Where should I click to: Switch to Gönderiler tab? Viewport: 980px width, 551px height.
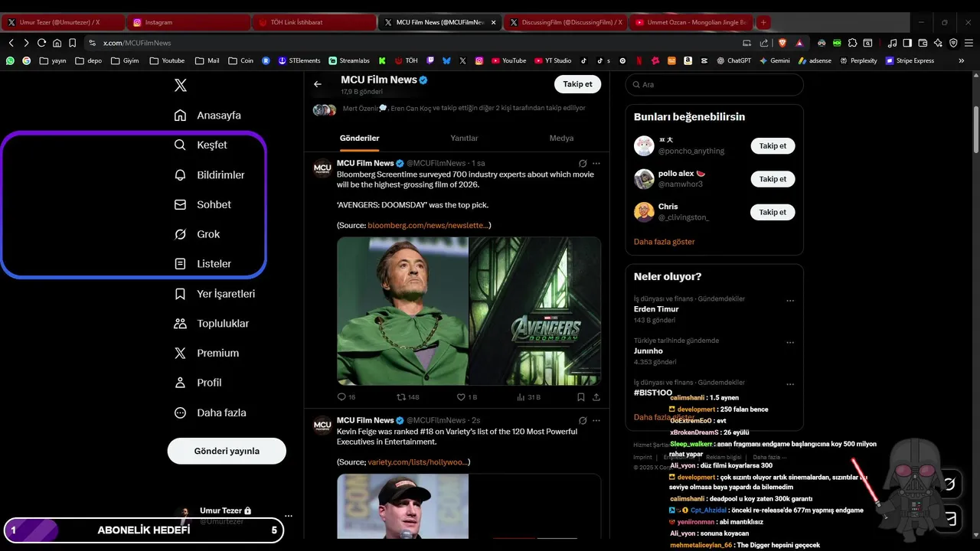point(359,138)
